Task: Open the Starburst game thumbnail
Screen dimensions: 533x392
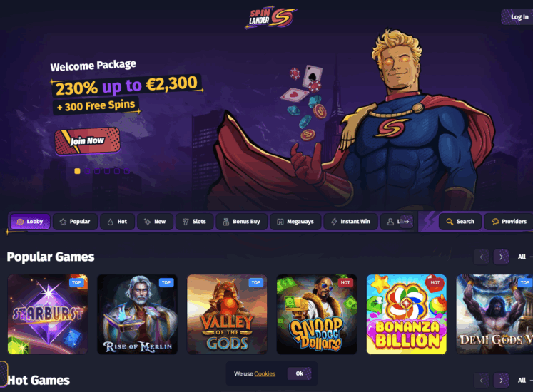Action: (48, 314)
